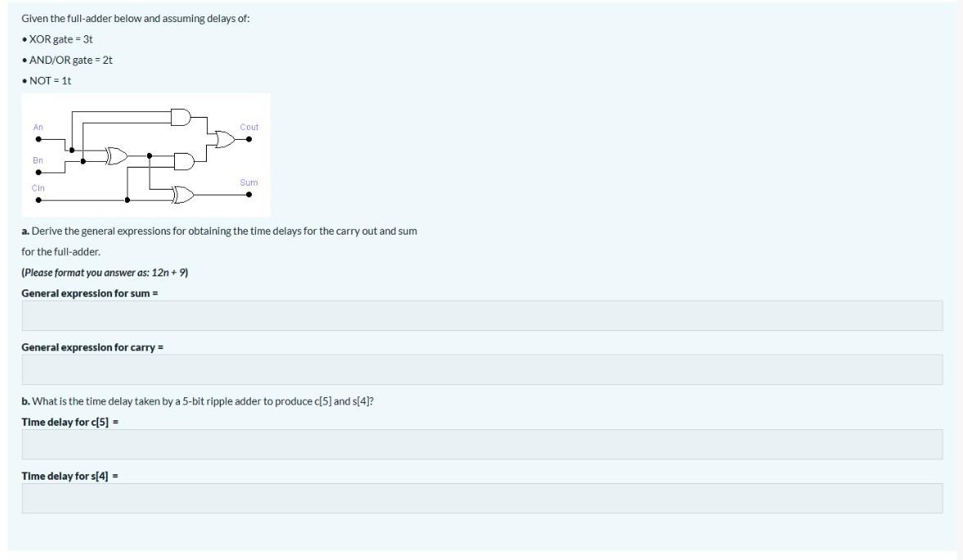Screen dimensions: 963x560
Task: Click the middle AND gate feeding Cout
Action: pyautogui.click(x=183, y=161)
